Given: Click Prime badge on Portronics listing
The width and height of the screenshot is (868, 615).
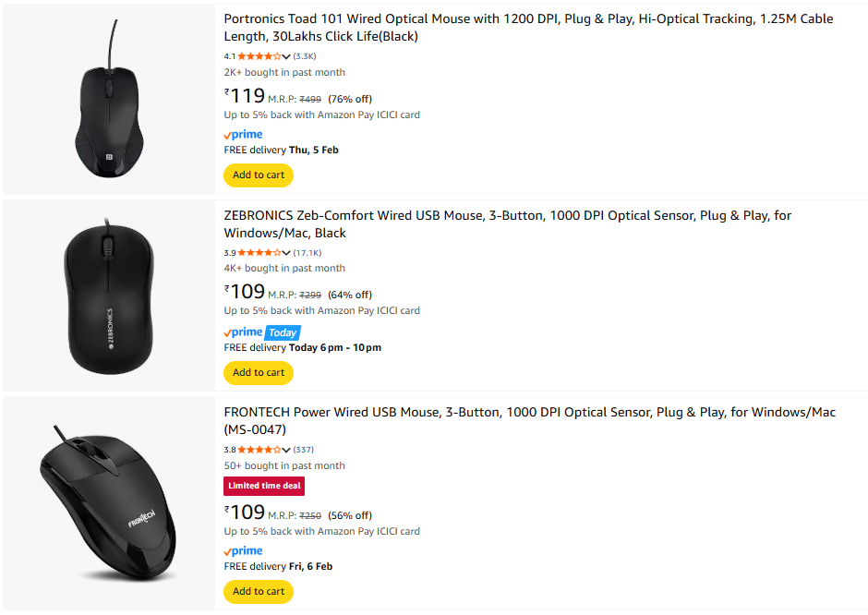Looking at the screenshot, I should click(x=243, y=135).
